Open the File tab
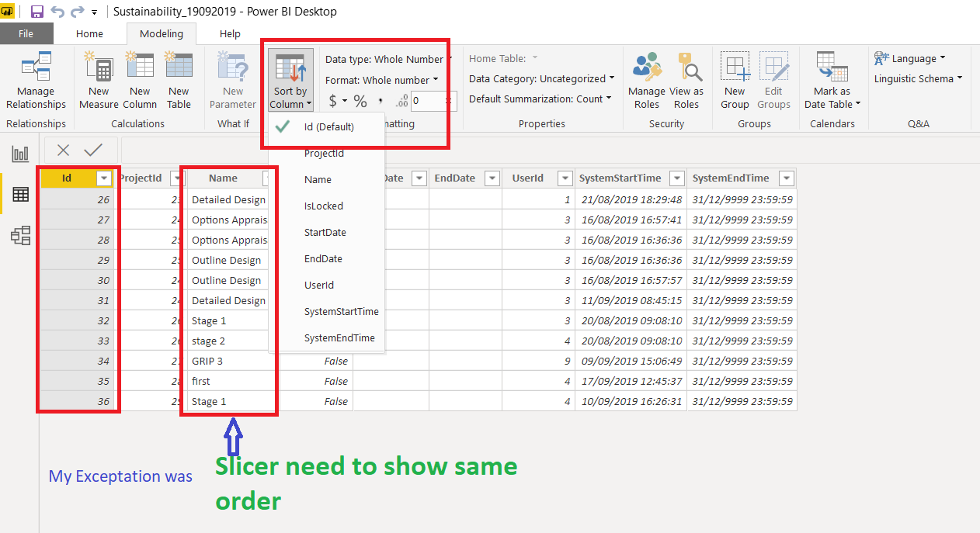Image resolution: width=980 pixels, height=533 pixels. (x=26, y=33)
